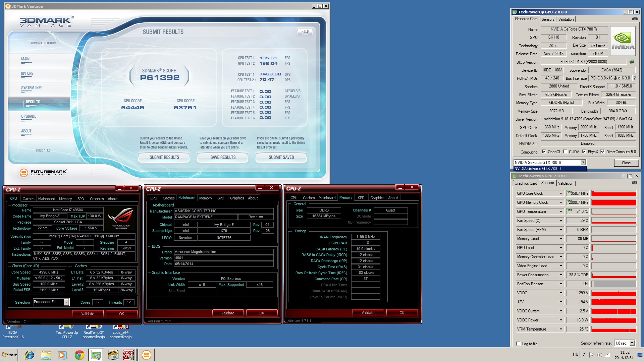Open the GPU Temperature sensor dropdown

(x=561, y=212)
